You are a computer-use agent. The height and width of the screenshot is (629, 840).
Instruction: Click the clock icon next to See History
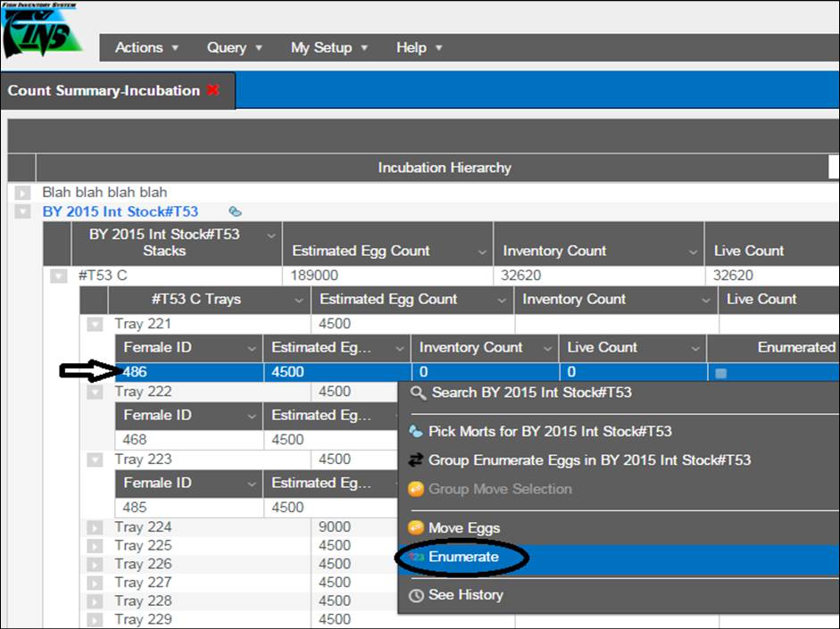point(415,596)
